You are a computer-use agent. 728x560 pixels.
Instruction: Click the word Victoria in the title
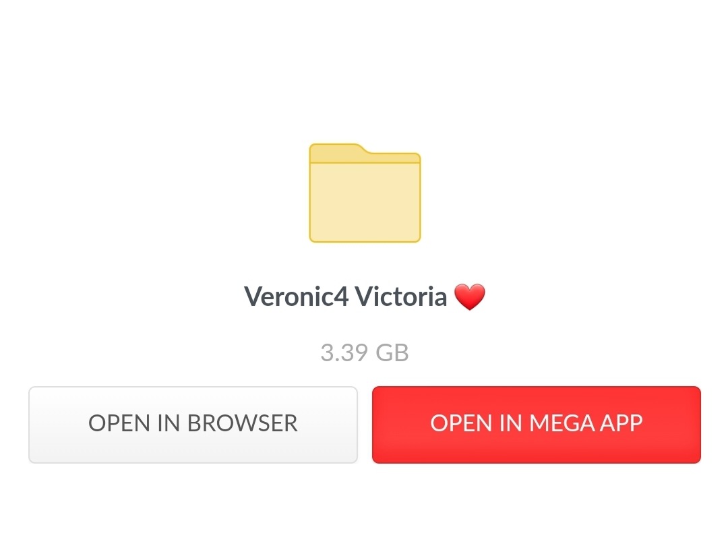pos(400,297)
